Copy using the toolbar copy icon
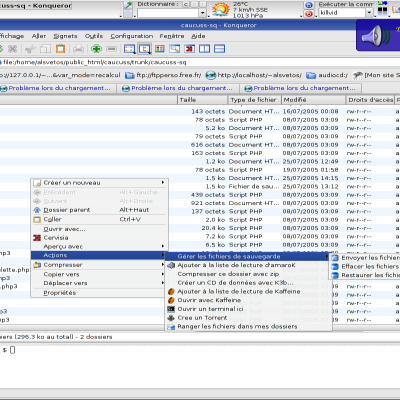 (x=45, y=49)
